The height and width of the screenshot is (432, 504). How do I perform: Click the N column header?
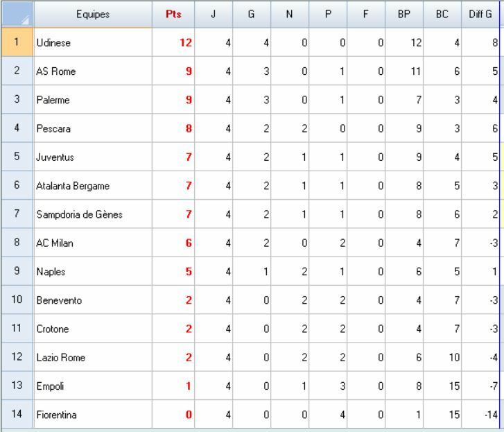click(x=289, y=14)
